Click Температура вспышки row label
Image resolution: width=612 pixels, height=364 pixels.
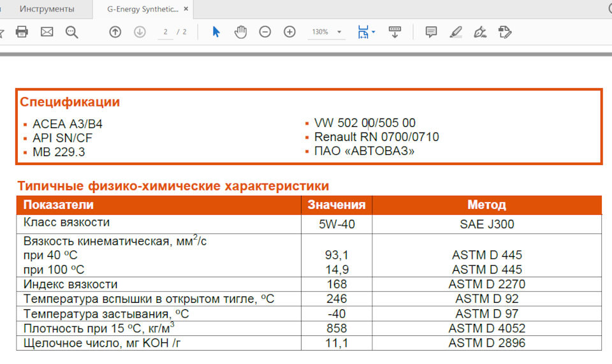tap(149, 299)
